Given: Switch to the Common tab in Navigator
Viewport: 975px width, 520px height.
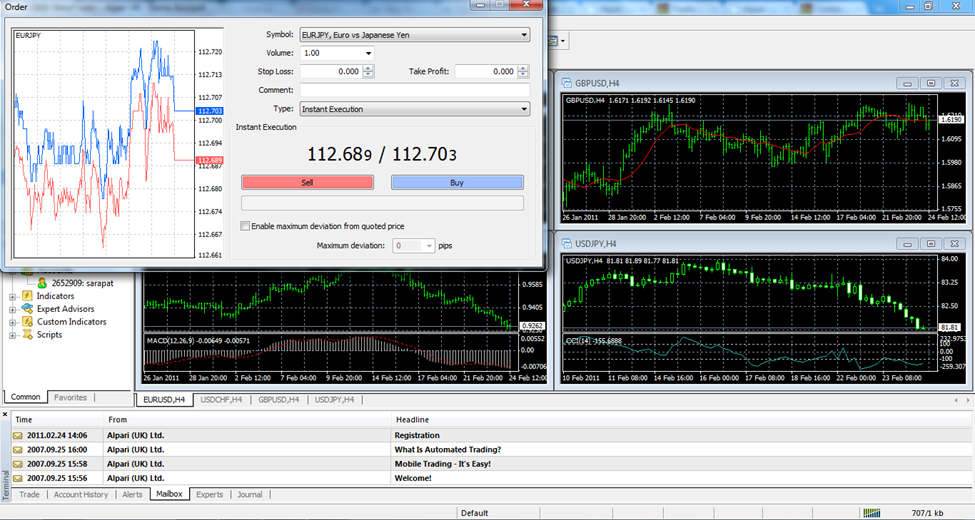Looking at the screenshot, I should pyautogui.click(x=25, y=397).
